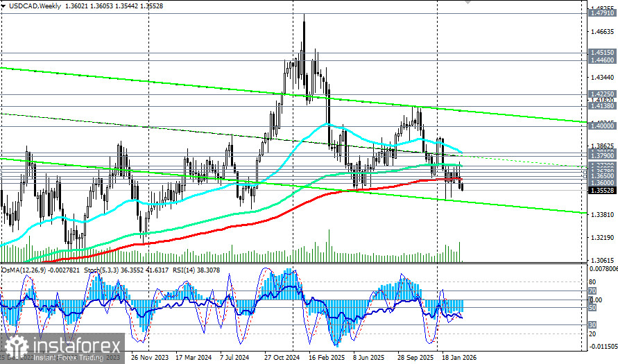Click the USDCAD,Weekly chart title
The width and height of the screenshot is (618, 364).
tap(34, 6)
